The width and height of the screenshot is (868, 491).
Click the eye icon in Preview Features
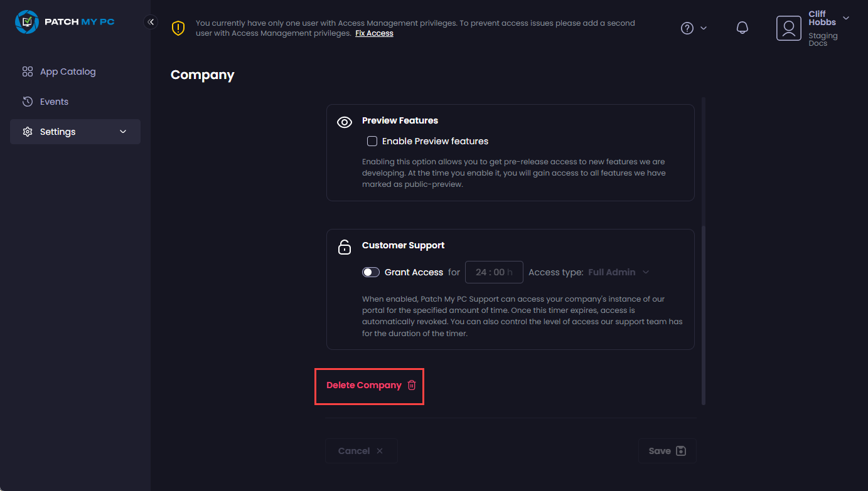345,122
